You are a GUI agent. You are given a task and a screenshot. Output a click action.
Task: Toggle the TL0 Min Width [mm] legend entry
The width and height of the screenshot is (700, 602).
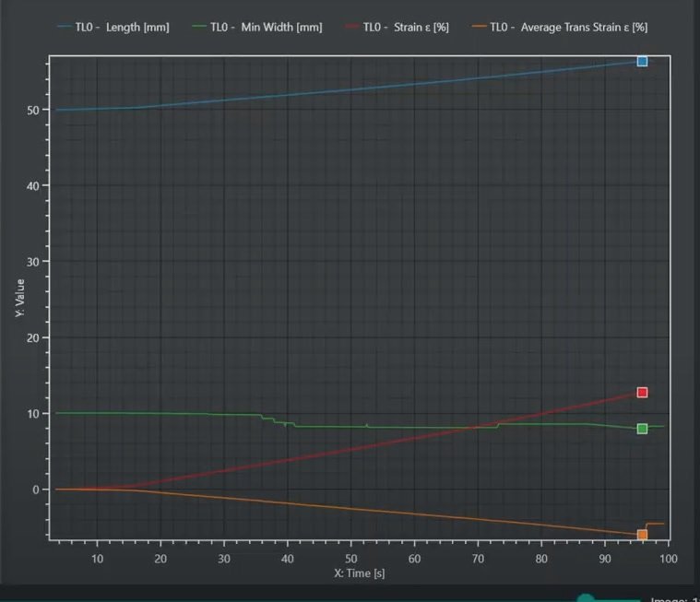[x=260, y=28]
